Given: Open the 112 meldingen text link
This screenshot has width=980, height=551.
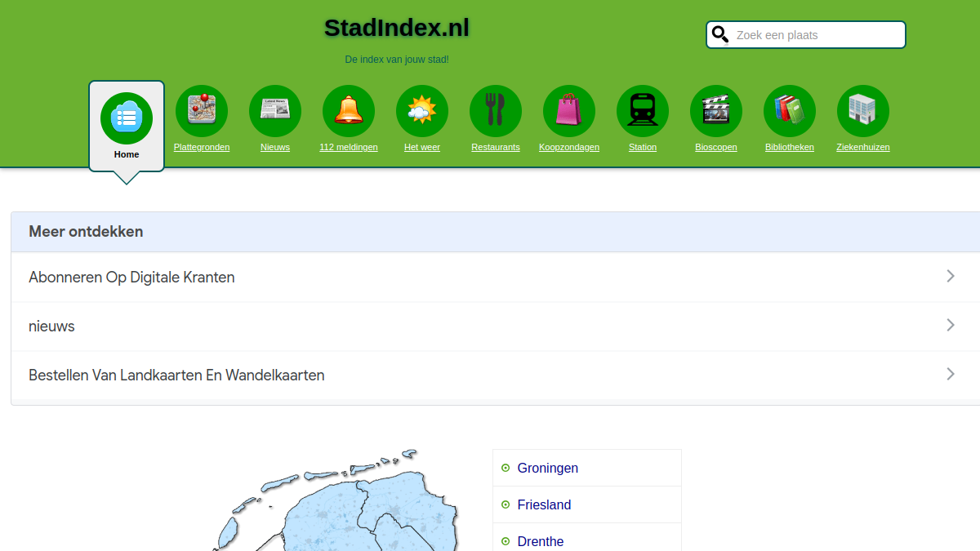Looking at the screenshot, I should 349,147.
